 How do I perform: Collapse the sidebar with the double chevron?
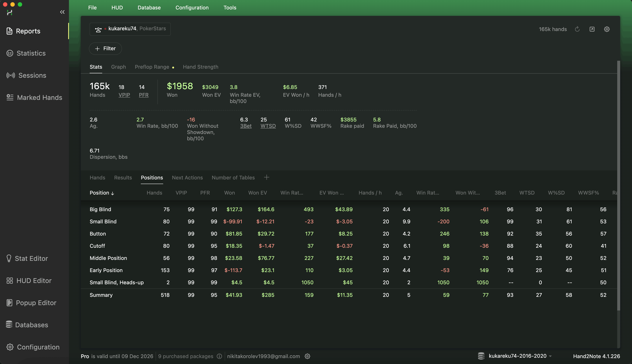click(62, 12)
